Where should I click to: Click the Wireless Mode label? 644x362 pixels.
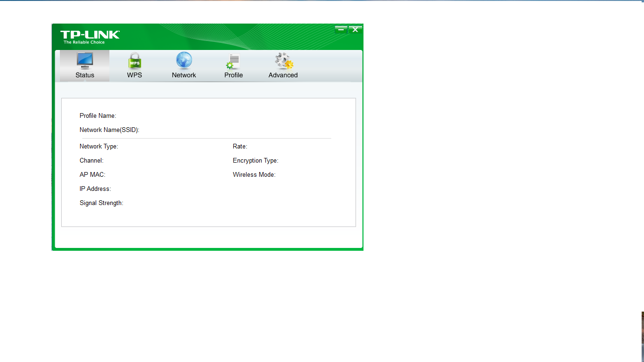point(254,175)
